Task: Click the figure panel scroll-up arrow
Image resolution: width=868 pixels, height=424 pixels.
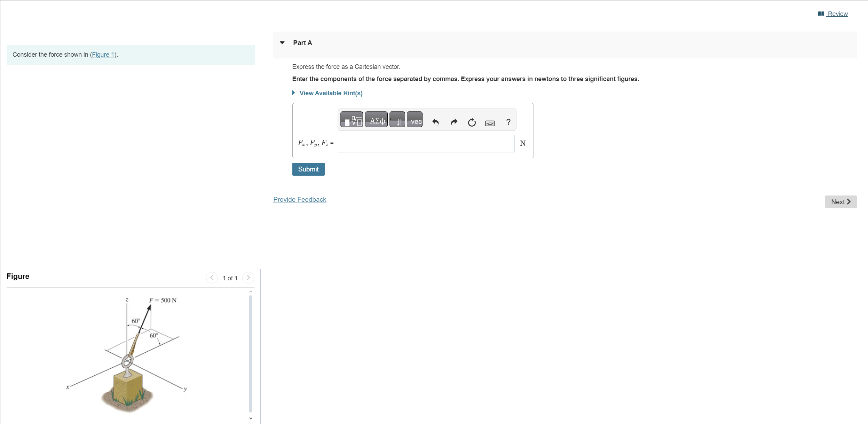Action: point(251,292)
